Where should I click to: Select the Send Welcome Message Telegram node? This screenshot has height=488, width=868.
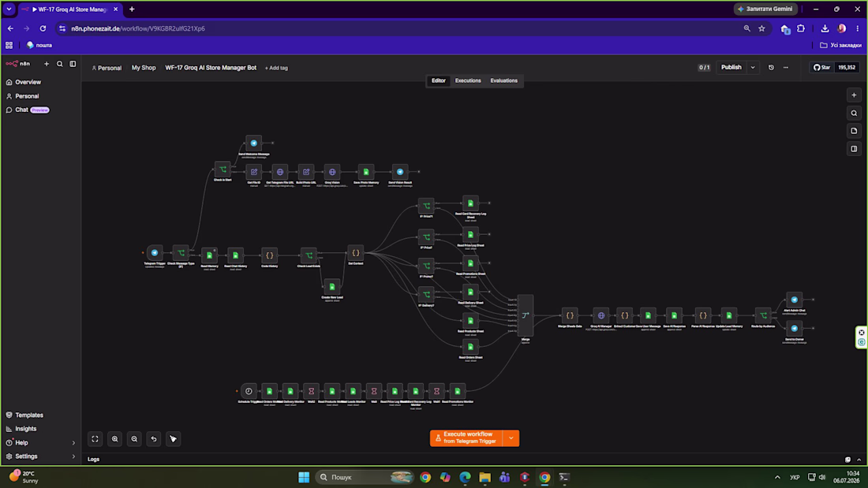(x=253, y=143)
